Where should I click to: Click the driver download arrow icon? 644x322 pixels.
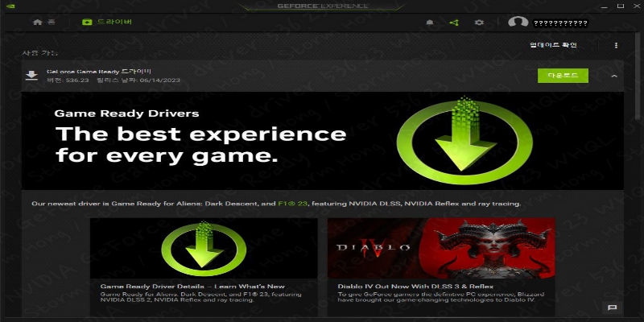coord(31,76)
